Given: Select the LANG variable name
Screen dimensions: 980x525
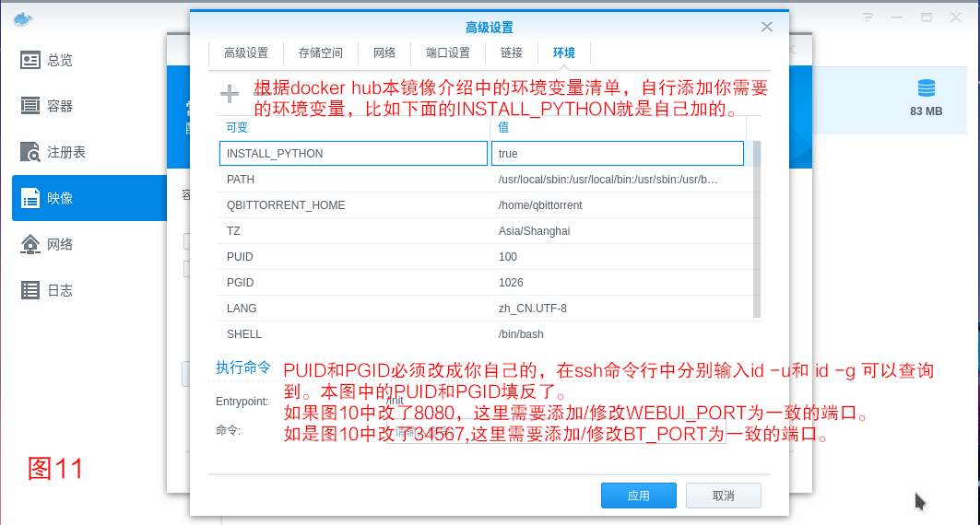Looking at the screenshot, I should pos(242,309).
